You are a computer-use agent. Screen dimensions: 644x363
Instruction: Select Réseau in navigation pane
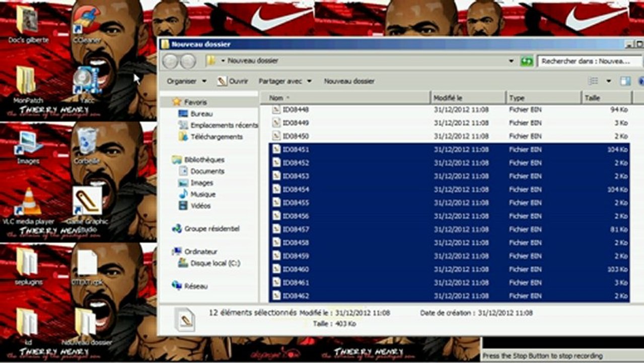coord(189,286)
